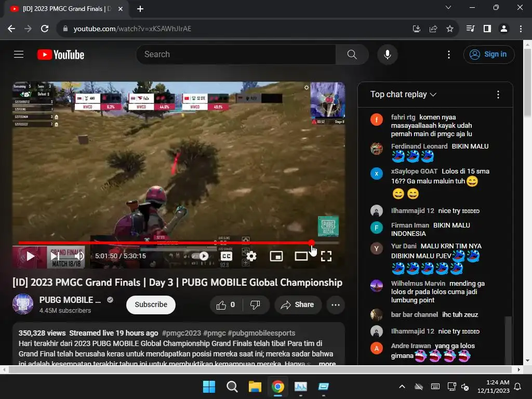This screenshot has width=532, height=399.
Task: Share this video
Action: pyautogui.click(x=298, y=304)
